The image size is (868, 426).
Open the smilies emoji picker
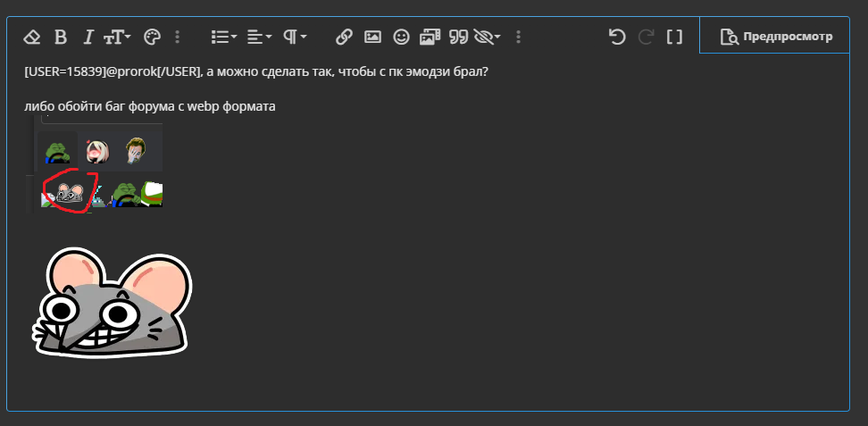point(401,38)
